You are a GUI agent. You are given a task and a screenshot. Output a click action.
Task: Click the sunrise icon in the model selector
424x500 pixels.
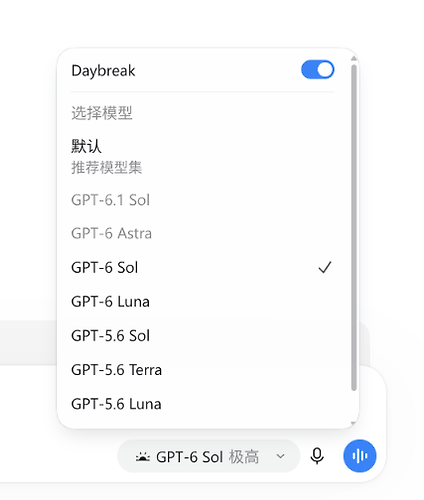143,456
